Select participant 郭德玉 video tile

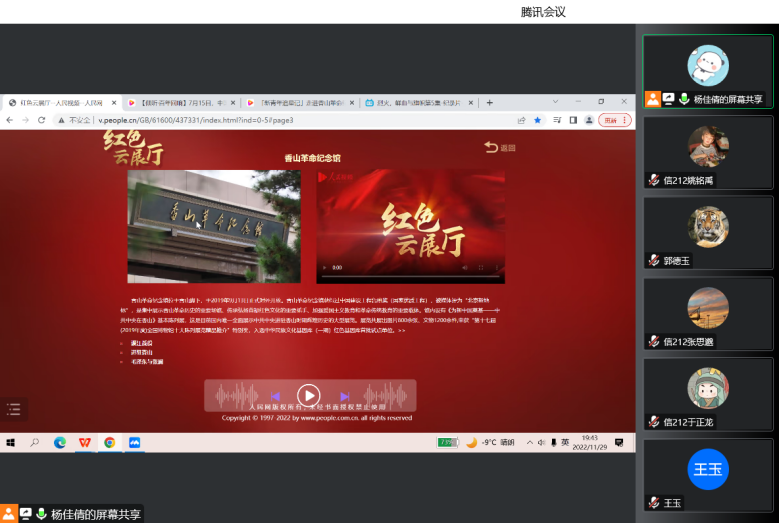tap(708, 232)
